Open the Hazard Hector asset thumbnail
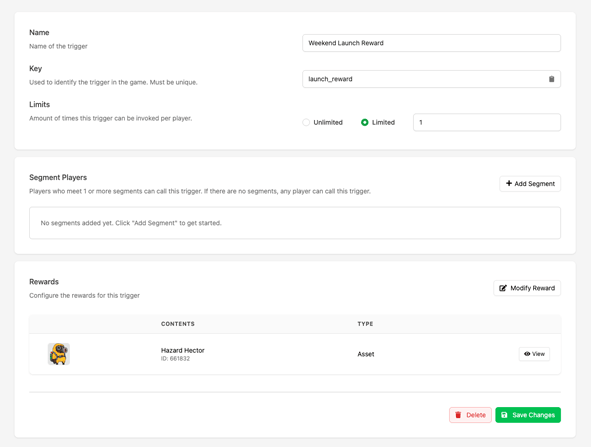Screen dimensions: 591x447 point(59,354)
